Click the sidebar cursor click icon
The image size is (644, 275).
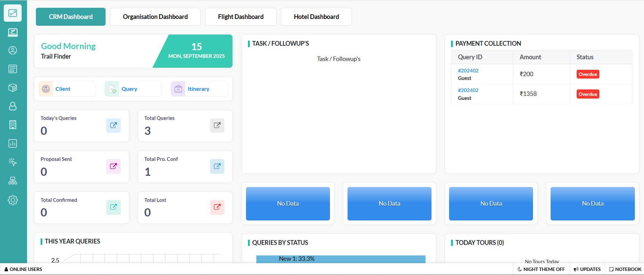pyautogui.click(x=13, y=162)
